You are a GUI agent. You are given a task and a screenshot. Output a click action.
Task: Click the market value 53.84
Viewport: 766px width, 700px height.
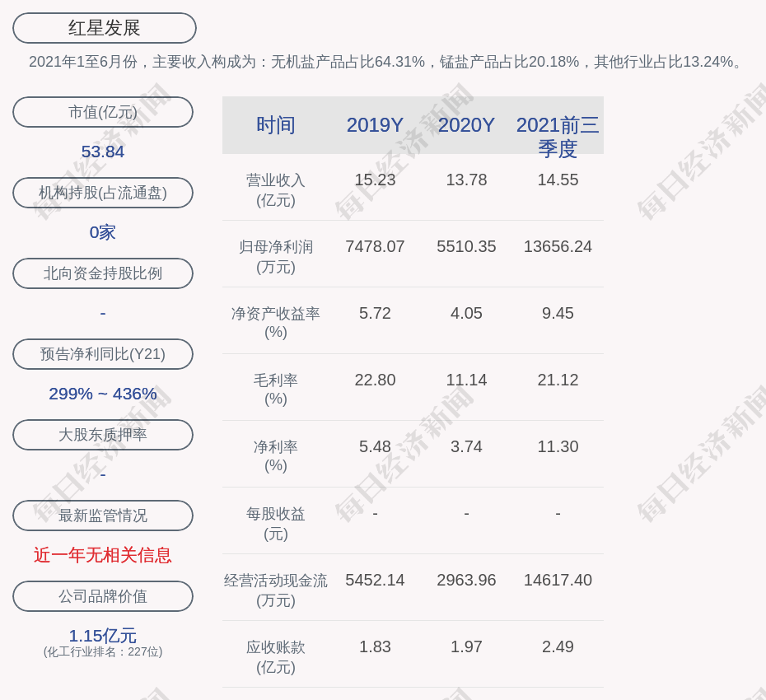click(x=103, y=152)
